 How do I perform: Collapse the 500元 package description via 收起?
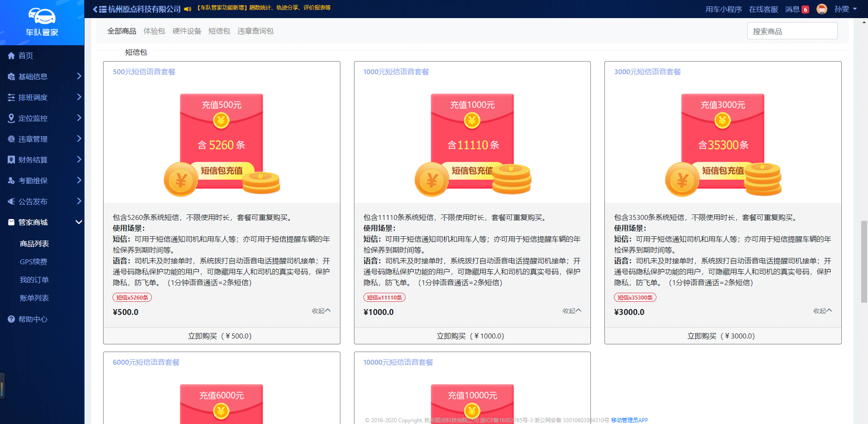click(321, 311)
